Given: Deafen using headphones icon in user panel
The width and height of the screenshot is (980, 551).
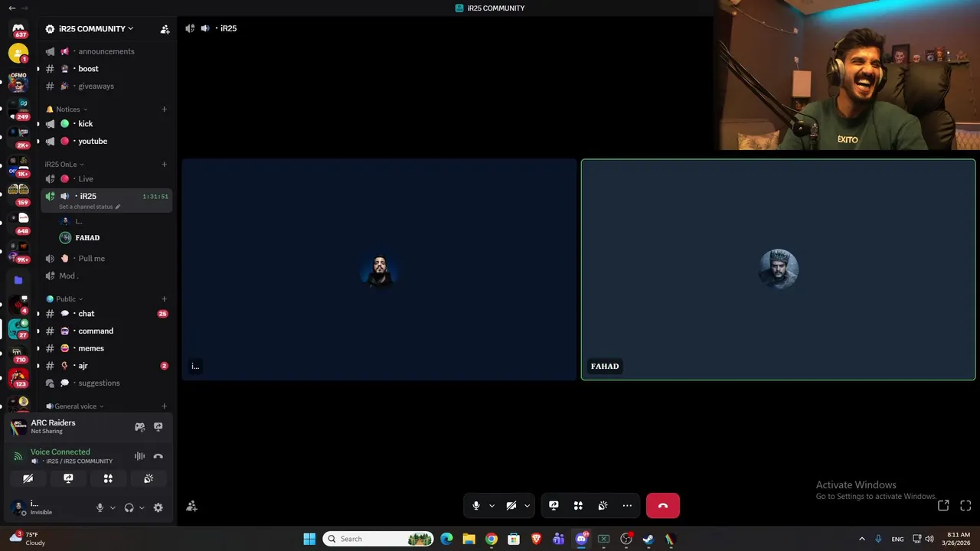Looking at the screenshot, I should click(x=129, y=507).
